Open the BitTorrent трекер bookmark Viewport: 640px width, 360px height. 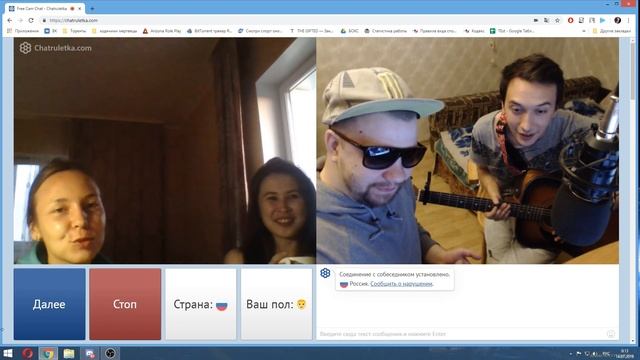click(x=209, y=31)
